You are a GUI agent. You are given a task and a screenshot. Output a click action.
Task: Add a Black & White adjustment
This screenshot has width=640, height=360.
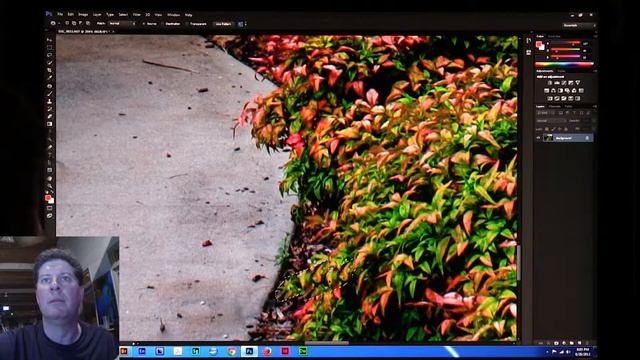(x=560, y=91)
